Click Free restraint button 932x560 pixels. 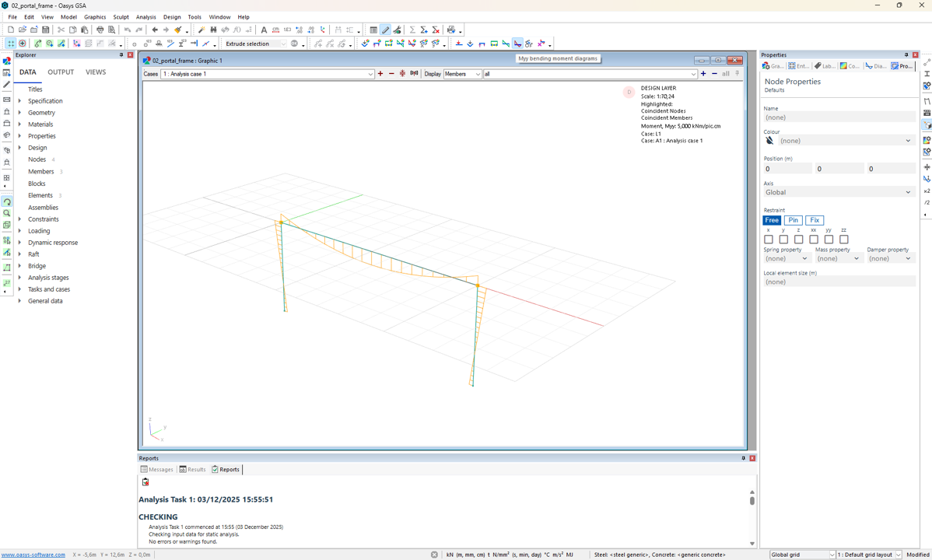click(771, 220)
